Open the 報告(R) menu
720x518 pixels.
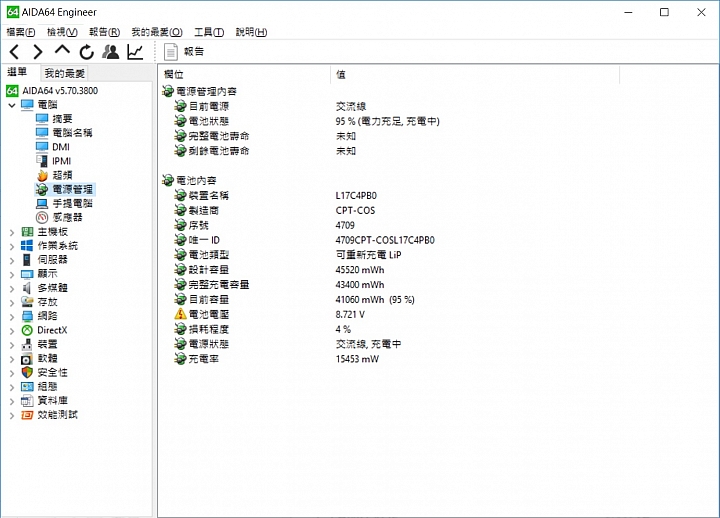tap(104, 32)
